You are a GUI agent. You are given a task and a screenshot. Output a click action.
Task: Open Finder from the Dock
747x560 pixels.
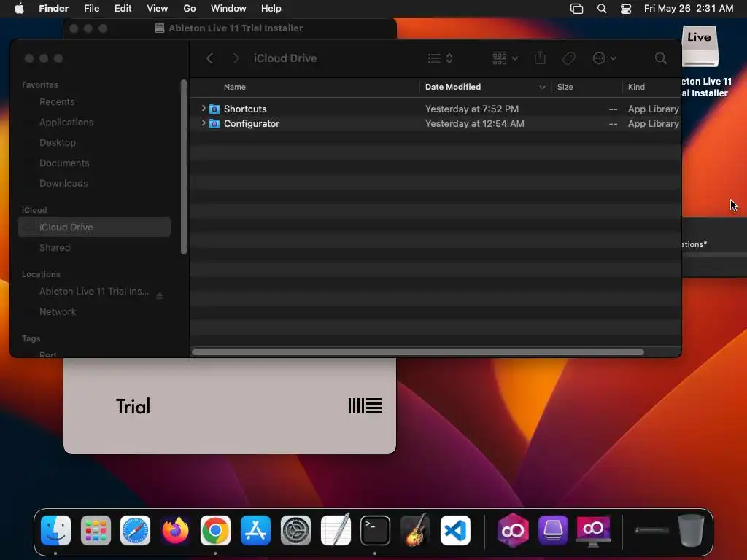point(55,530)
